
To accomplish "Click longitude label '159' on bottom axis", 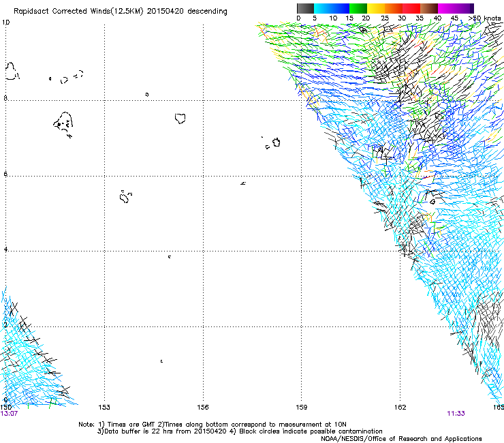I will [x=302, y=408].
